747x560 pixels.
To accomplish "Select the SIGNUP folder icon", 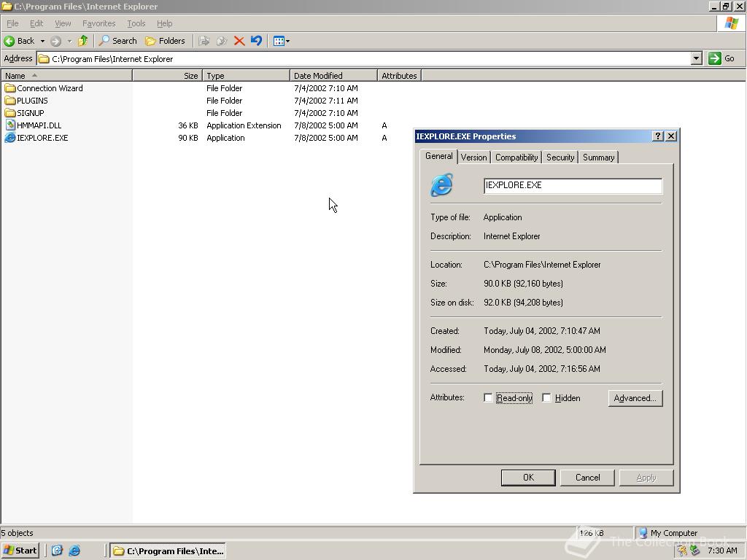I will [x=10, y=113].
